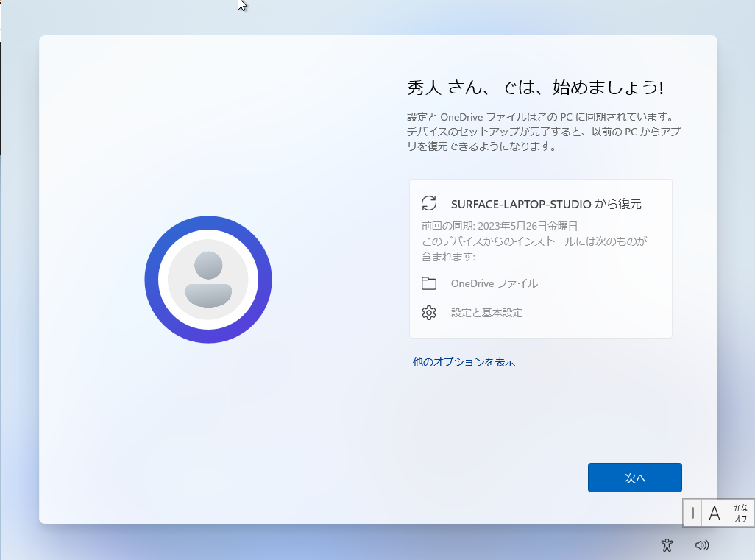
Task: Click the gear icon beside 設定と基本設定
Action: click(x=429, y=312)
